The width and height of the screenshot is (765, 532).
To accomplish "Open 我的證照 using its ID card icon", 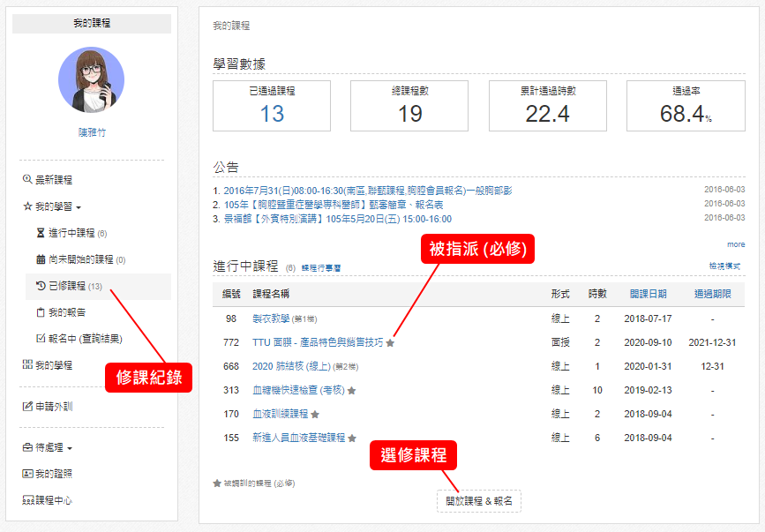I will [x=26, y=474].
